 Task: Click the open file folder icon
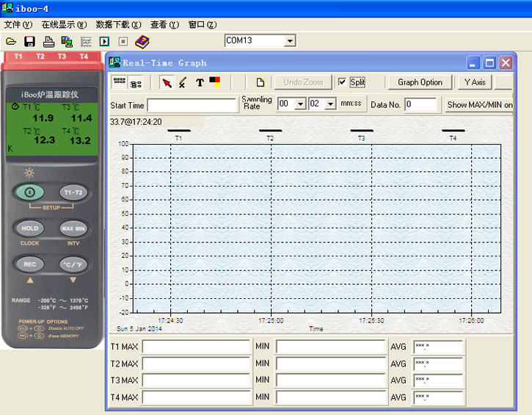[10, 41]
